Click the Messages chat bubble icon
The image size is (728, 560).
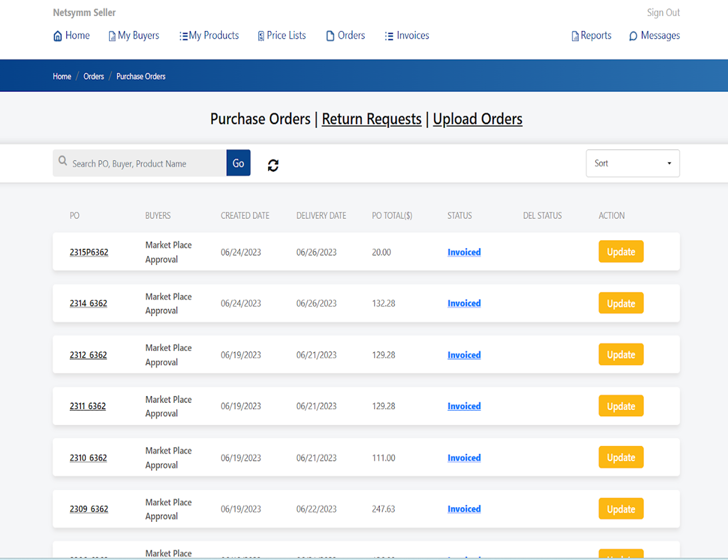click(x=633, y=36)
